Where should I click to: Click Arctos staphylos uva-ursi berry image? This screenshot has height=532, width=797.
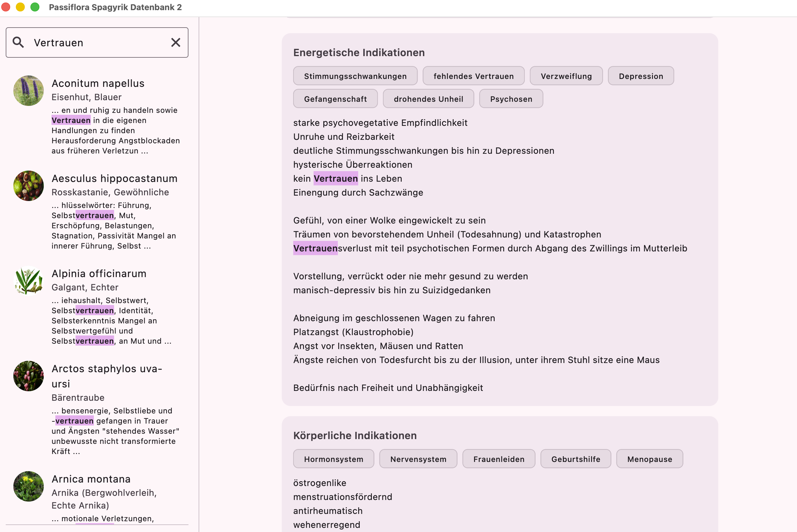click(x=29, y=376)
